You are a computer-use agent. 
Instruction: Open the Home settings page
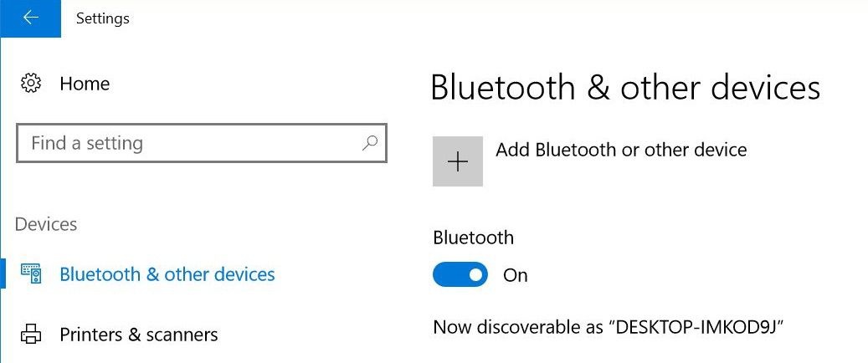click(x=85, y=84)
